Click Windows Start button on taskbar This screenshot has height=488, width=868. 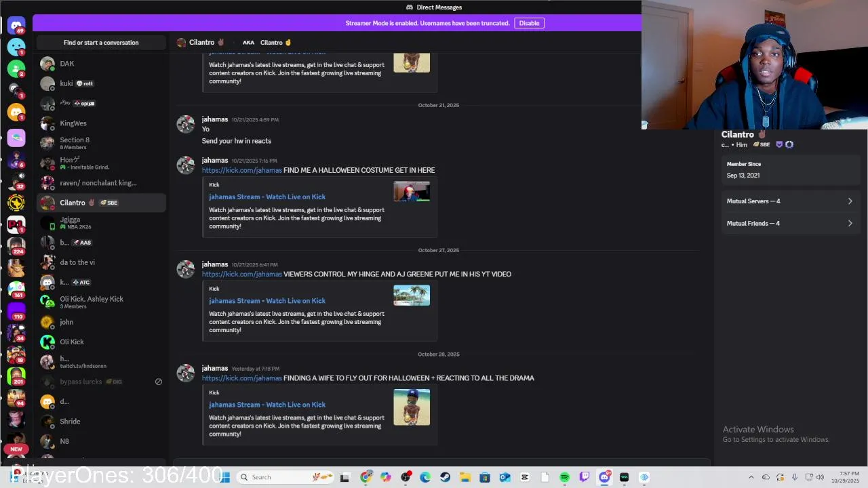pos(225,477)
